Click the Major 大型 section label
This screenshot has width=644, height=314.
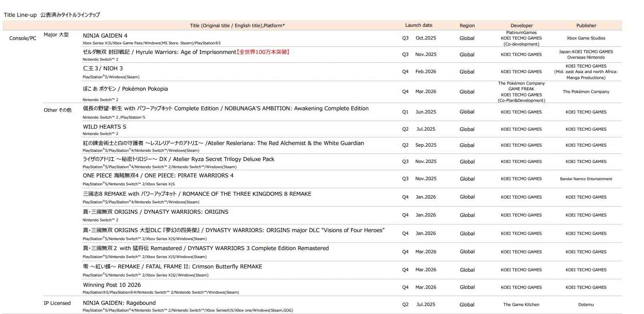(x=56, y=35)
